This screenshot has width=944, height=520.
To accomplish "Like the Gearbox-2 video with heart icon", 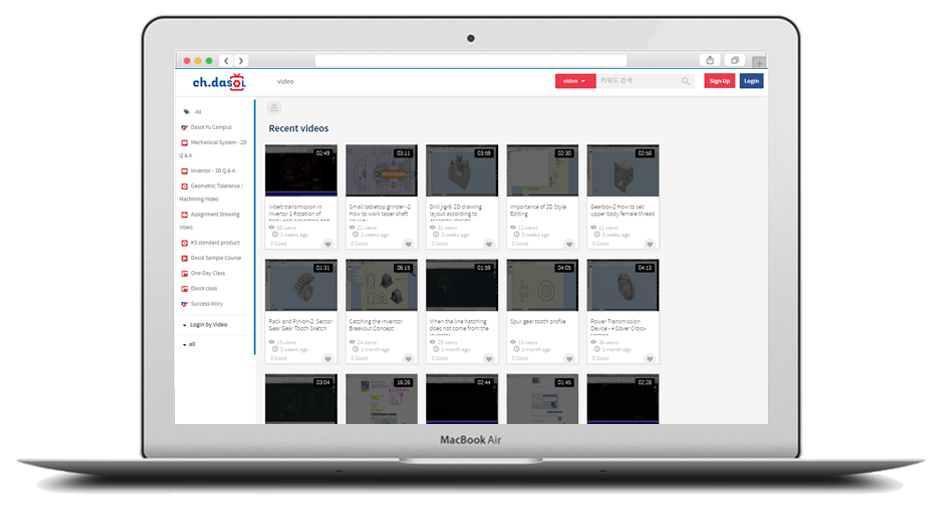I will [x=650, y=244].
